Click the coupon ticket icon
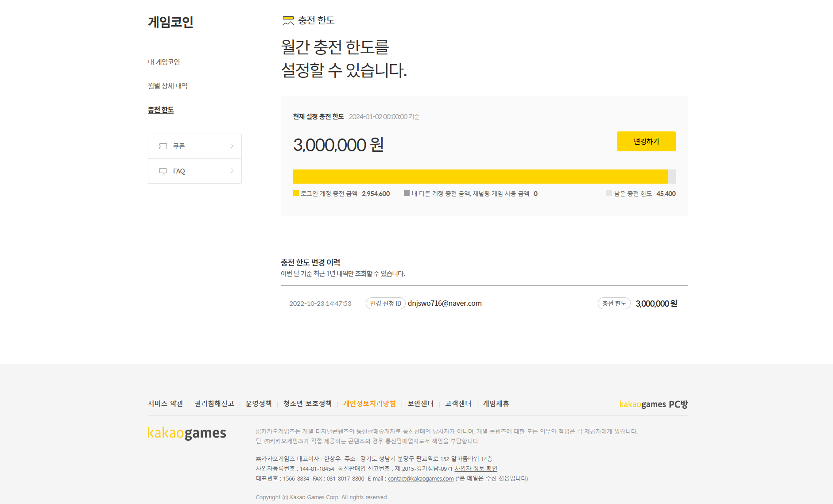 (163, 146)
